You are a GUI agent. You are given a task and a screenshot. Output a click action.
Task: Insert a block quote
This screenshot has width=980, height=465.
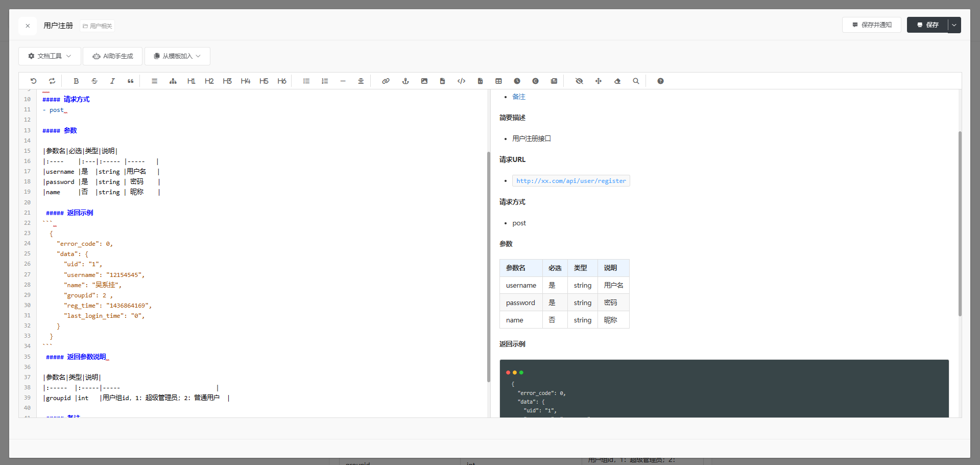[131, 81]
